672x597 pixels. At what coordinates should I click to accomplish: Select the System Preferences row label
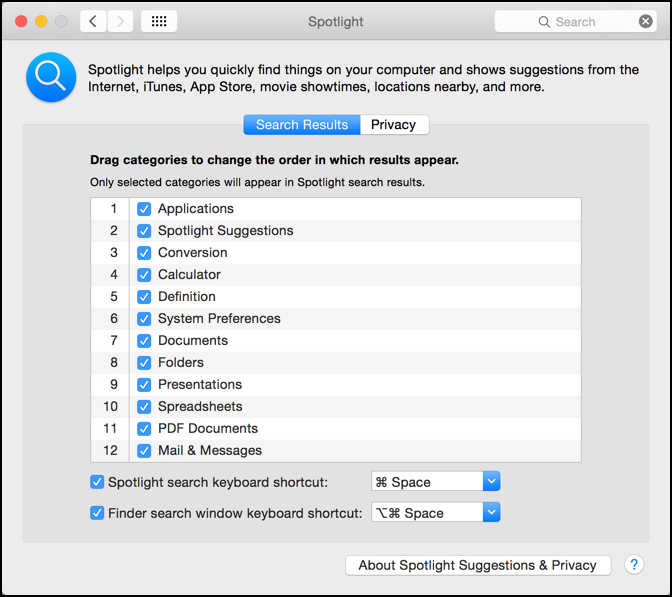(219, 318)
